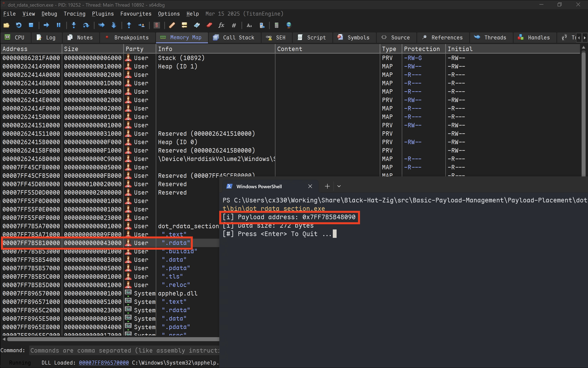Switch to the Threads tab

491,37
